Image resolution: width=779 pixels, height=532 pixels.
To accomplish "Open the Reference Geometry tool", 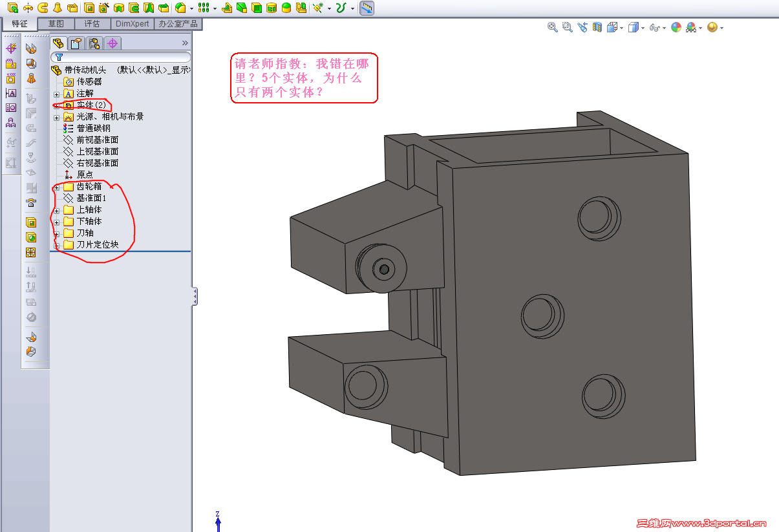I will click(x=318, y=8).
